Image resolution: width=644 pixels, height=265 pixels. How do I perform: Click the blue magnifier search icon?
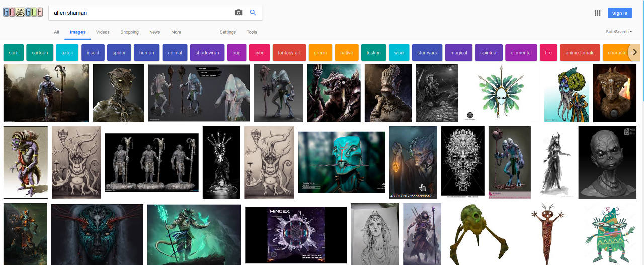pos(253,13)
